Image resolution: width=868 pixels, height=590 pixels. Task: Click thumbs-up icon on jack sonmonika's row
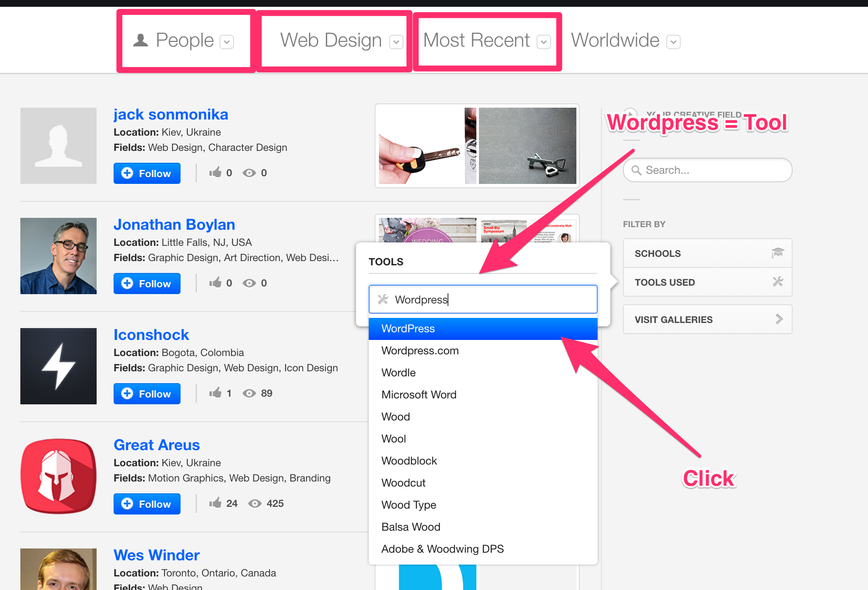[215, 172]
